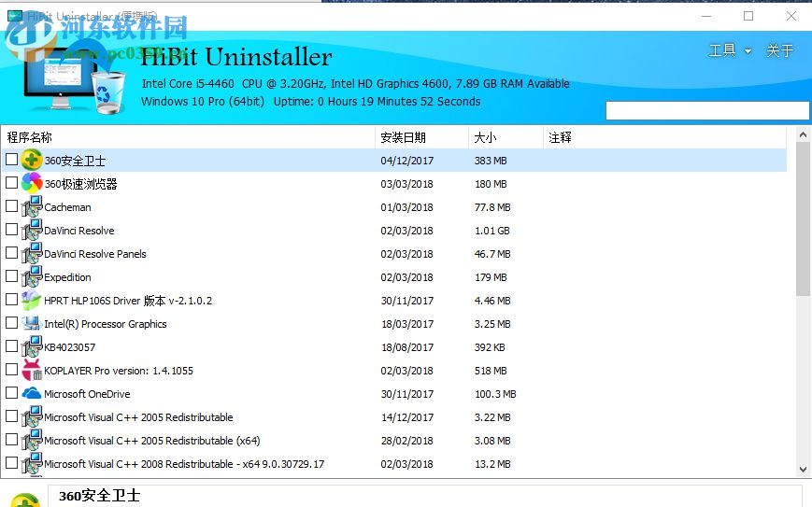812x507 pixels.
Task: Tick the KOPLAYER Pro checkbox
Action: coord(11,370)
